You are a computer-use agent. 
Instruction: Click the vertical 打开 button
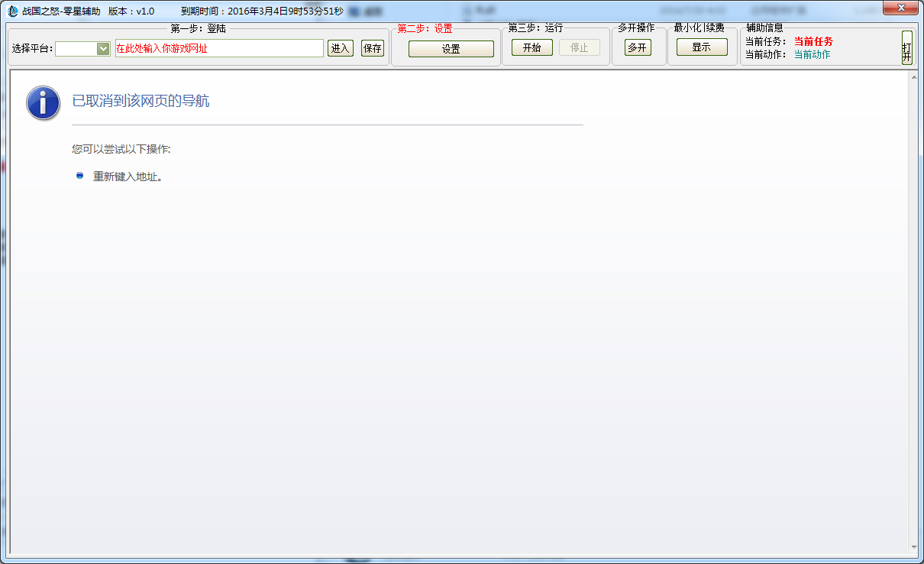click(x=906, y=47)
